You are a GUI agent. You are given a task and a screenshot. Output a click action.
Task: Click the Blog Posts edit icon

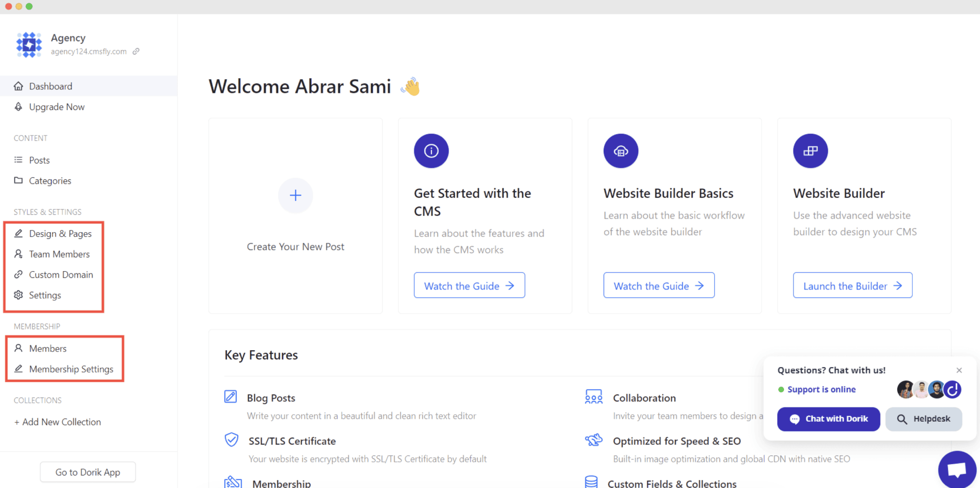click(x=230, y=397)
